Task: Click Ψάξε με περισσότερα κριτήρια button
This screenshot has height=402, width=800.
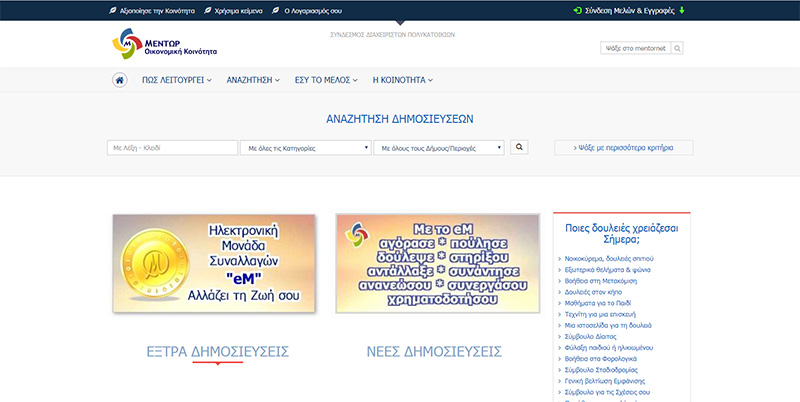Action: tap(623, 147)
